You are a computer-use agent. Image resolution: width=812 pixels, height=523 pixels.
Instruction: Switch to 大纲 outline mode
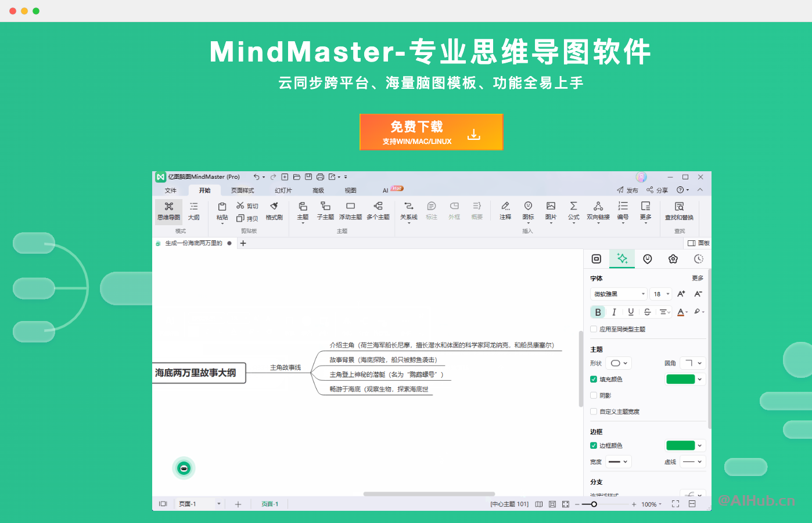click(x=194, y=211)
